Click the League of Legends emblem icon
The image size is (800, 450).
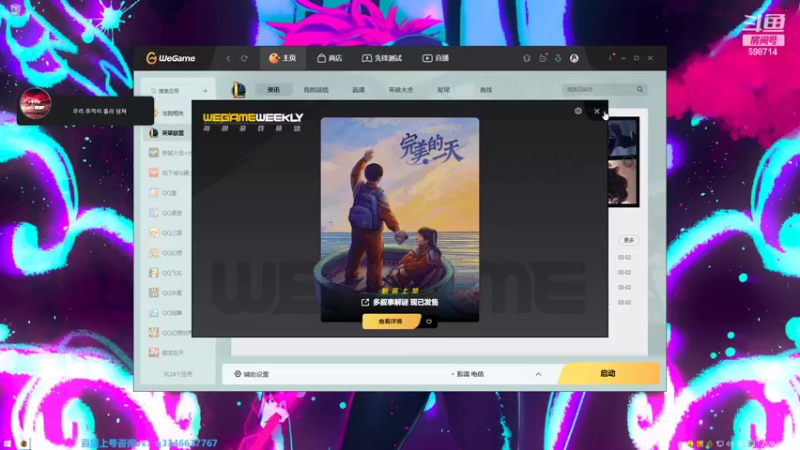click(239, 90)
